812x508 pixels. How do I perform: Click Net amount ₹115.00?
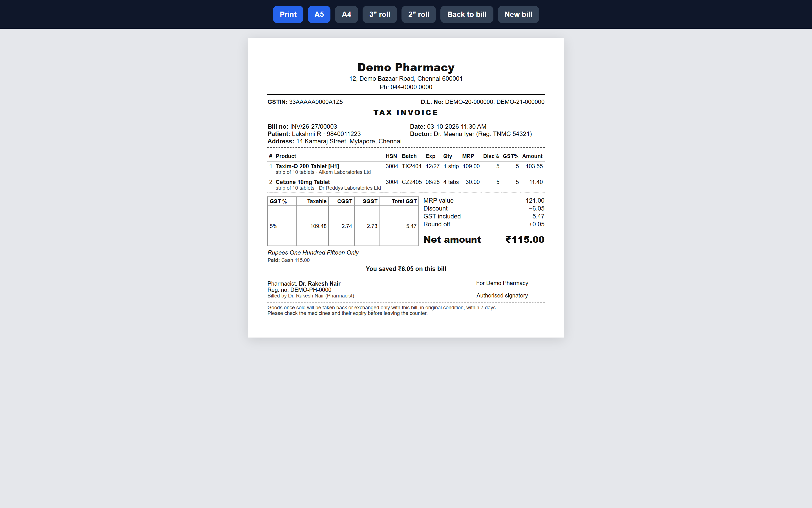coord(484,240)
